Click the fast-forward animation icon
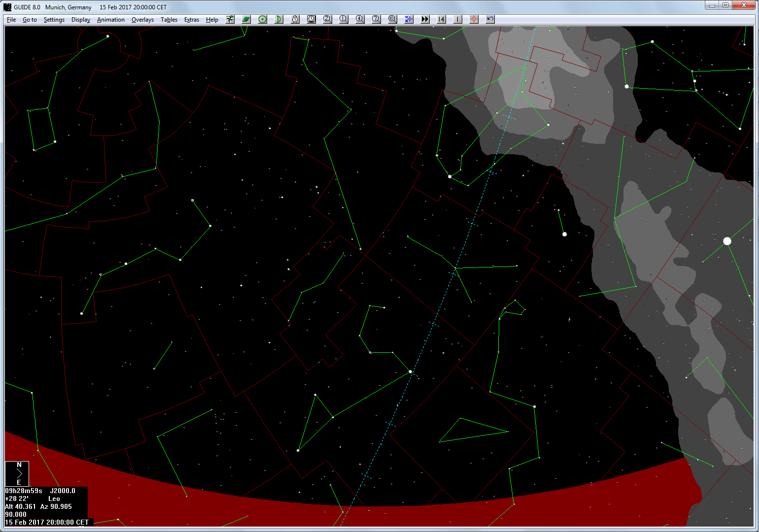This screenshot has height=532, width=759. [x=425, y=19]
